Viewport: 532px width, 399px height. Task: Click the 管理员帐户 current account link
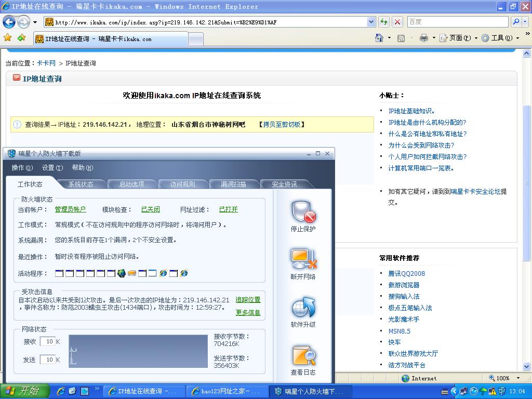(70, 209)
